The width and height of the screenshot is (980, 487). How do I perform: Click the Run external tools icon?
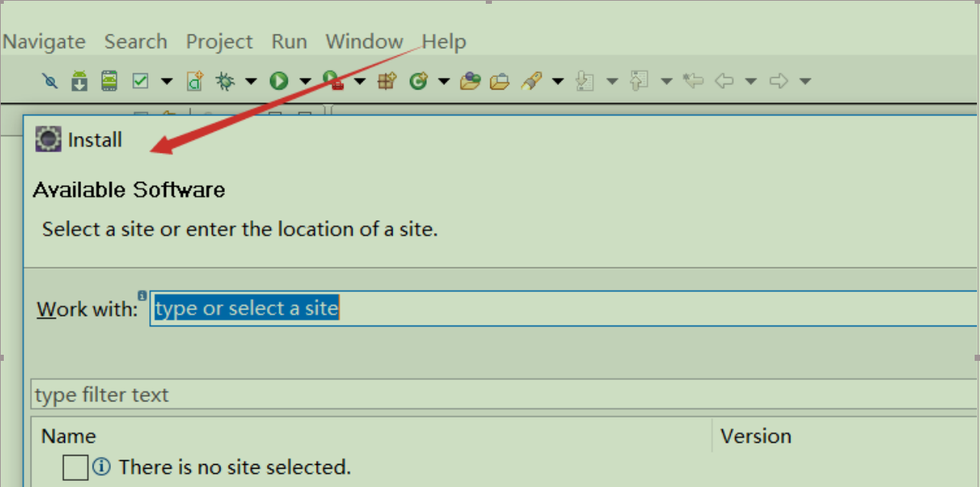333,80
